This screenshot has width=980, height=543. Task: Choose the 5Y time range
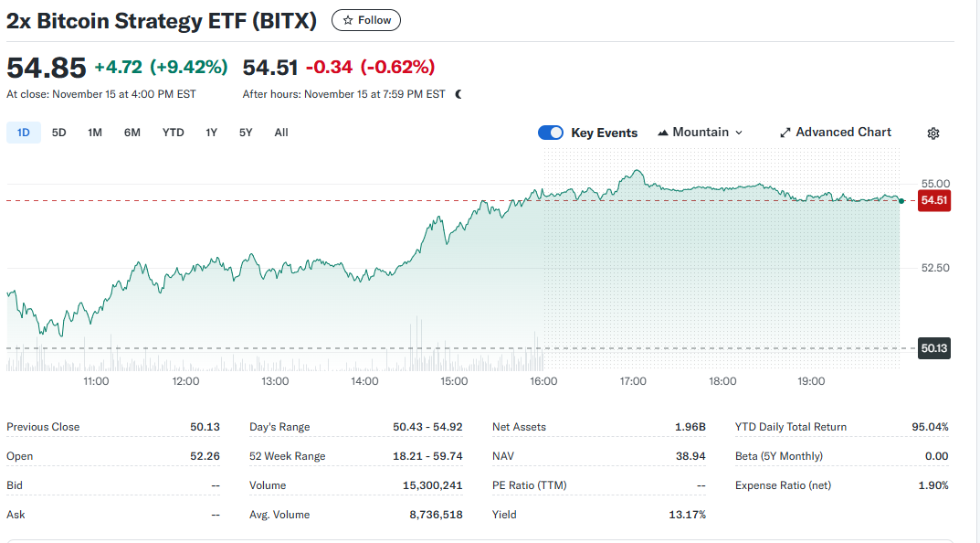(246, 133)
